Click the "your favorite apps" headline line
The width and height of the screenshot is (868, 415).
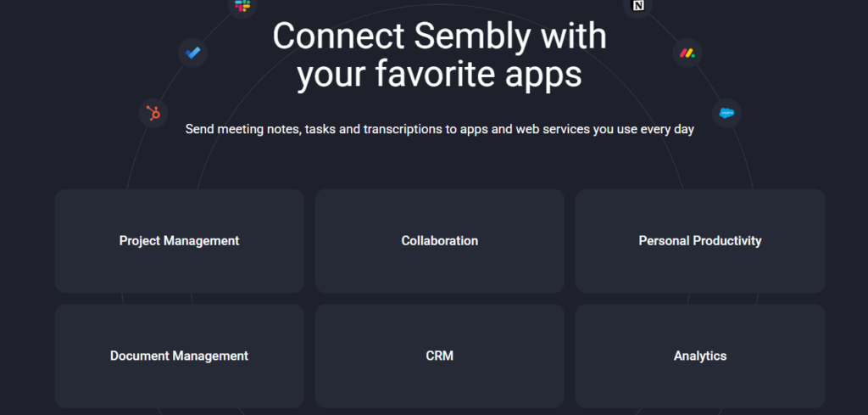pyautogui.click(x=440, y=75)
